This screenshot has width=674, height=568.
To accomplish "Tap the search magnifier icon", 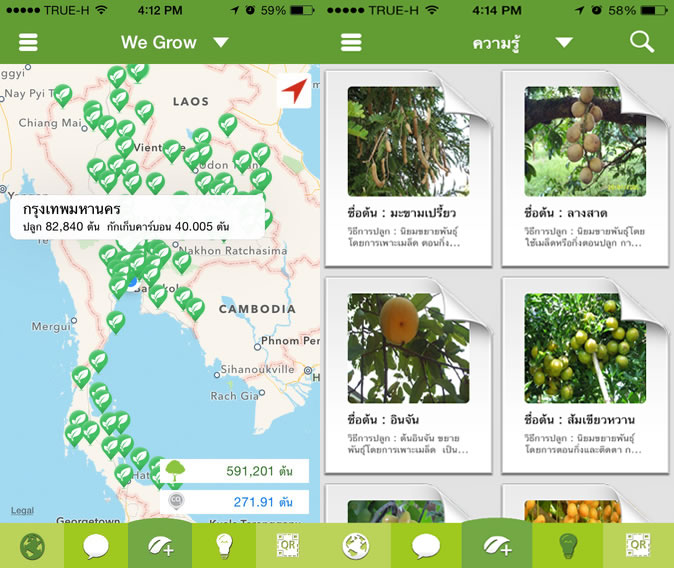I will (x=641, y=42).
